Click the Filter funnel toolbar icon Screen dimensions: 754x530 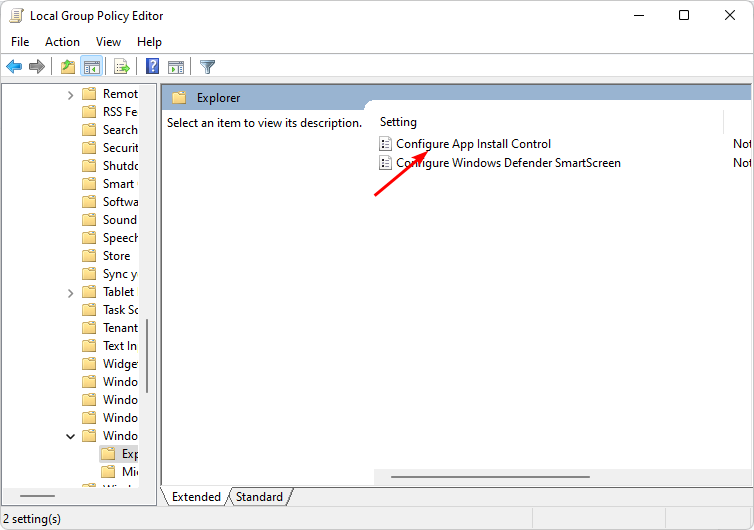[207, 66]
